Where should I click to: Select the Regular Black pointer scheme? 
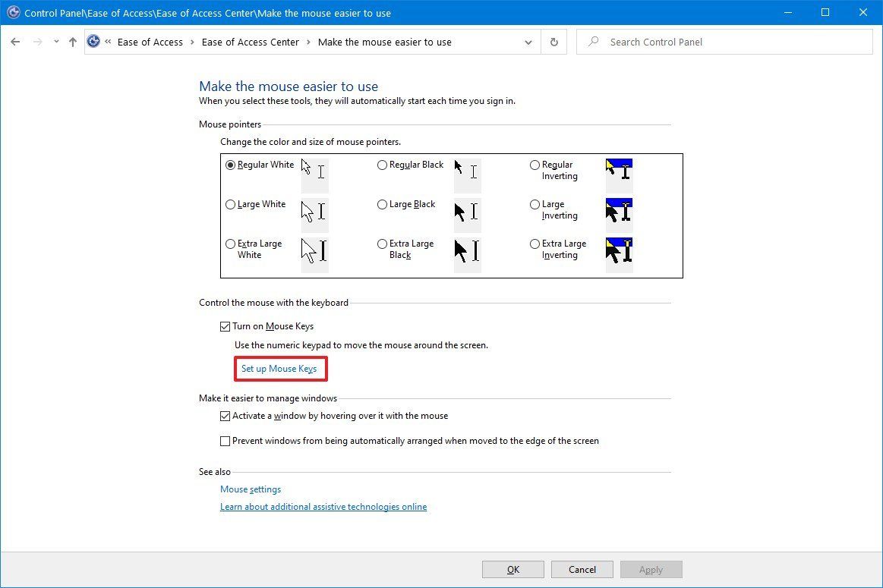coord(382,164)
